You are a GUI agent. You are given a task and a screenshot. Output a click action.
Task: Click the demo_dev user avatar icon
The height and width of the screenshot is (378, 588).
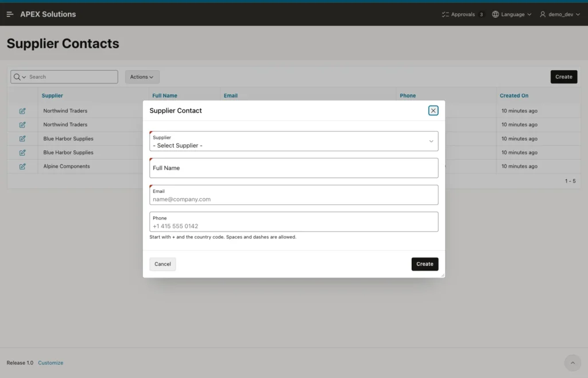tap(543, 14)
